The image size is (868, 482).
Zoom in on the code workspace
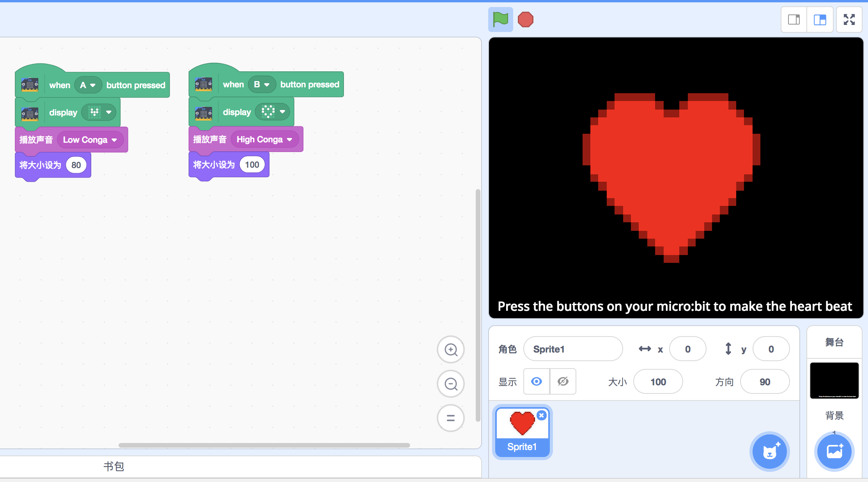point(451,349)
